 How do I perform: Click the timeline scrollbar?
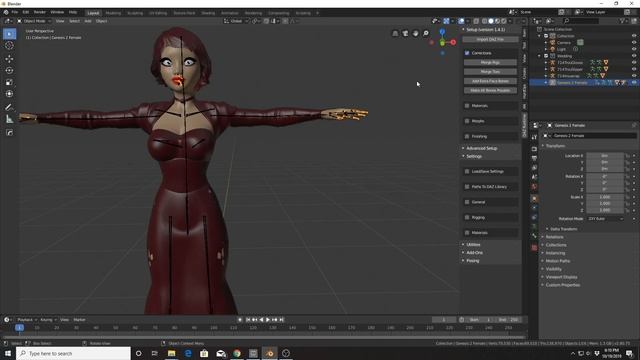(x=264, y=337)
